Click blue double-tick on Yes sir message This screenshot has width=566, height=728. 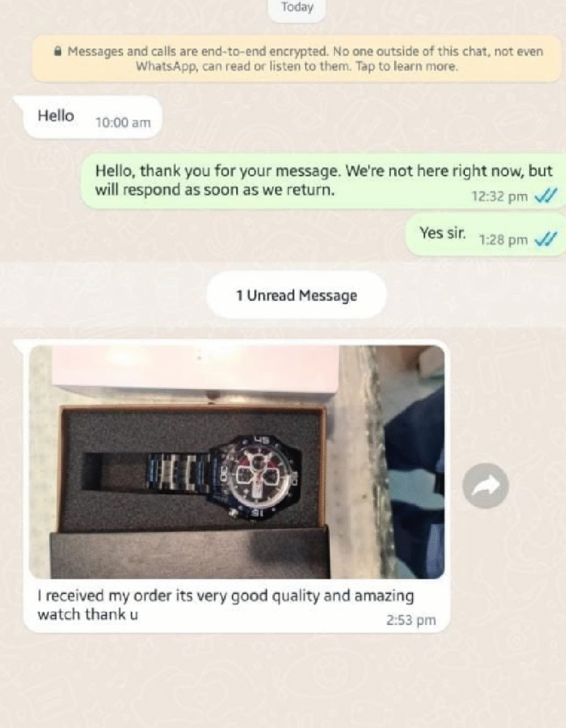click(545, 240)
